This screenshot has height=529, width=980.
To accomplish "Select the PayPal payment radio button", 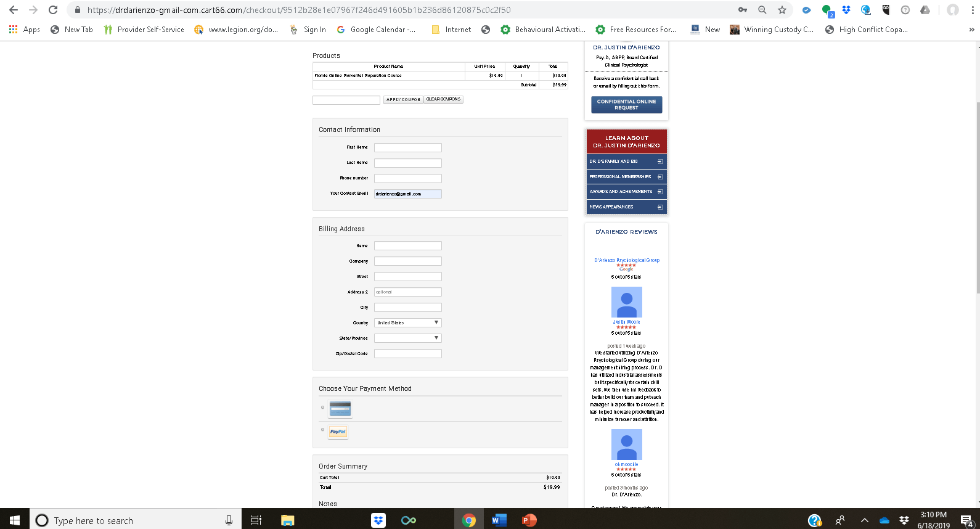I will (x=322, y=430).
